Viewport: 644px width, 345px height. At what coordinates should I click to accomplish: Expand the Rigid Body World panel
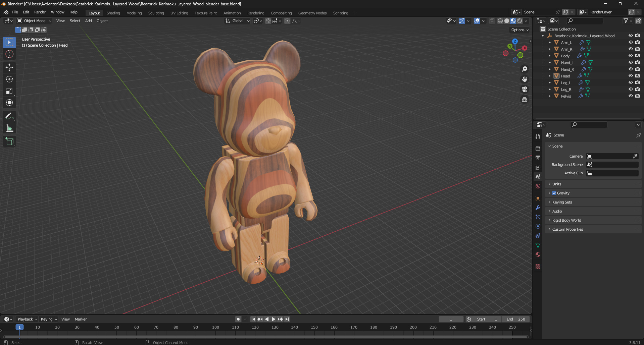[x=593, y=220]
